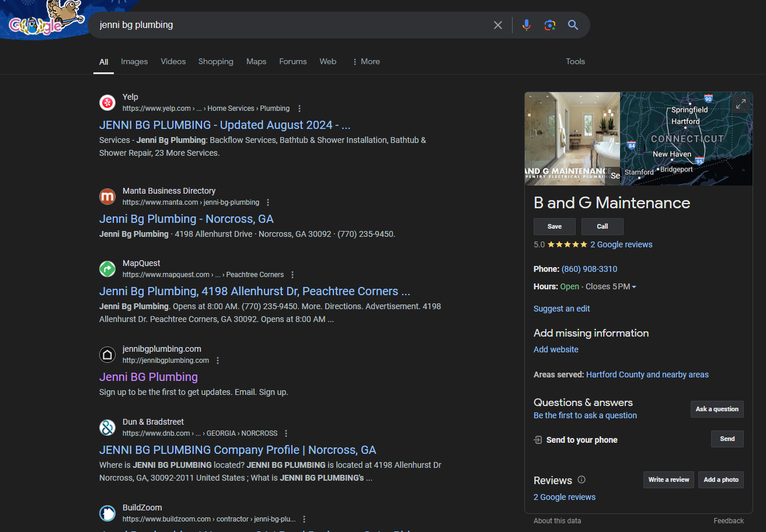766x532 pixels.
Task: Click the Yelp favicon icon
Action: [107, 103]
